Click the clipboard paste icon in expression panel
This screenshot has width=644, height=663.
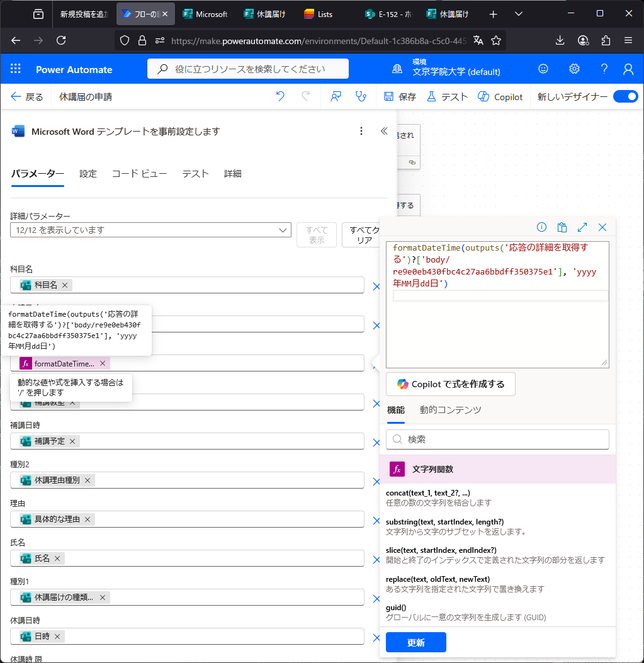562,227
